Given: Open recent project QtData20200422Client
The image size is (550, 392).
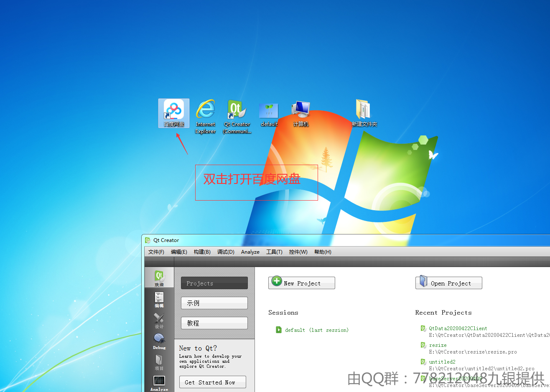Looking at the screenshot, I should pos(458,328).
